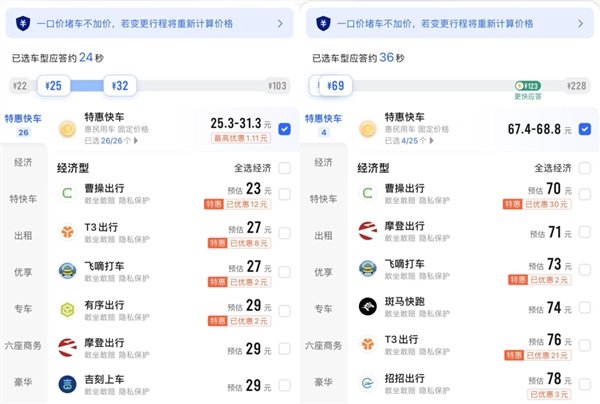Select T3出行 checkbox at 76 元

(x=585, y=345)
